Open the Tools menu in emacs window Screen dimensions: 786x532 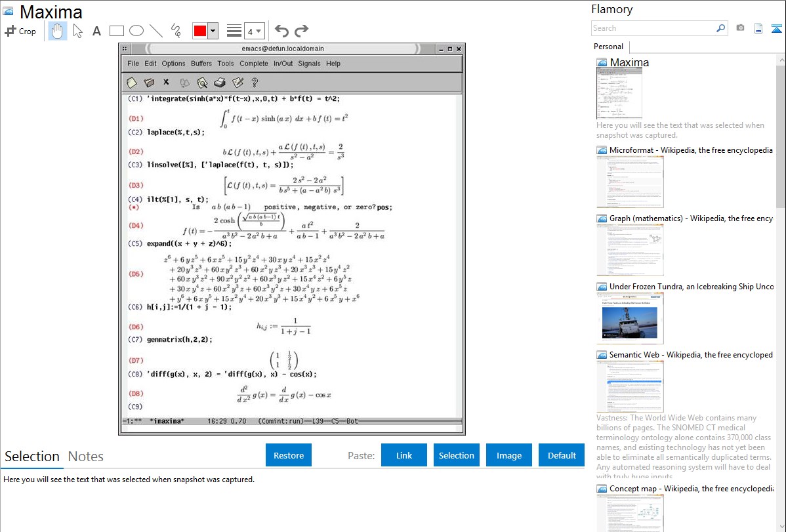coord(226,64)
